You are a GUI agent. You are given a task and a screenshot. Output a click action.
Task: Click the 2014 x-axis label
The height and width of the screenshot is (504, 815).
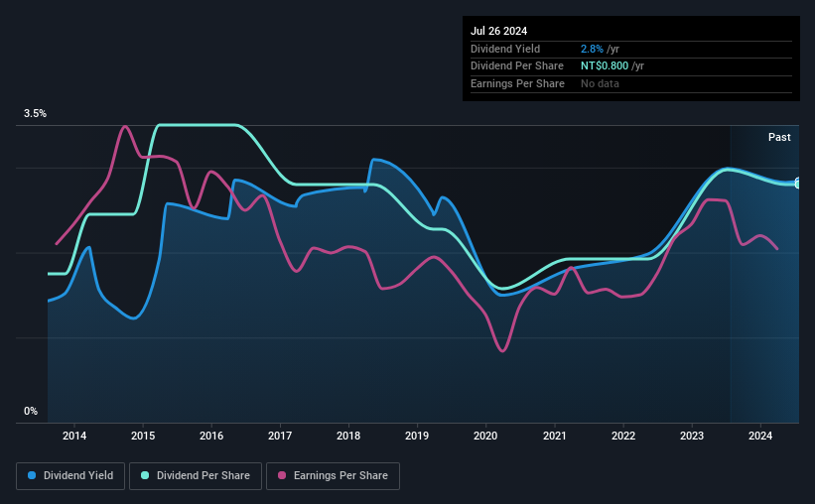(x=74, y=436)
